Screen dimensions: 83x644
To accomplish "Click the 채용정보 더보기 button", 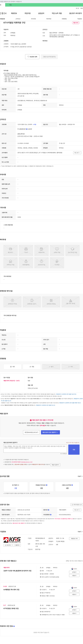I will [74, 538].
